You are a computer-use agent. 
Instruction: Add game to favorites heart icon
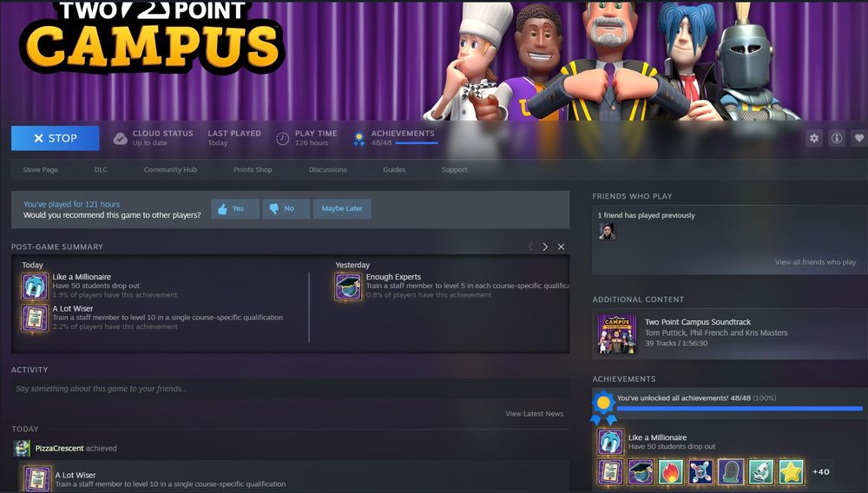859,138
